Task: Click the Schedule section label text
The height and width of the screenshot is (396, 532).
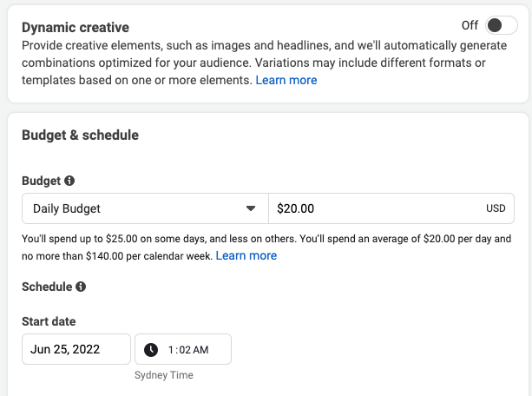Action: (46, 287)
